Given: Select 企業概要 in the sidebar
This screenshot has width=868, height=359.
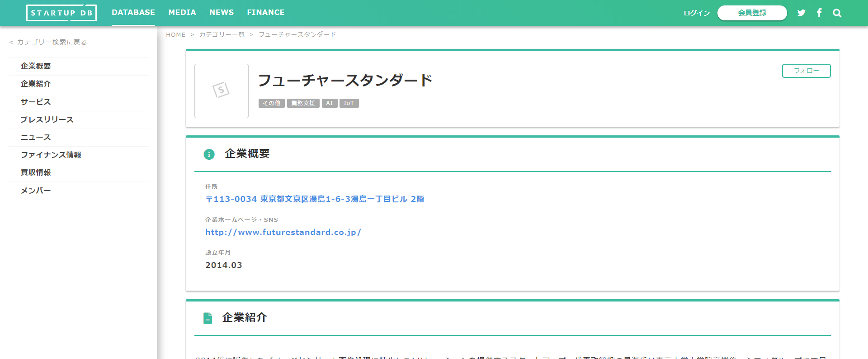Looking at the screenshot, I should coord(79,66).
